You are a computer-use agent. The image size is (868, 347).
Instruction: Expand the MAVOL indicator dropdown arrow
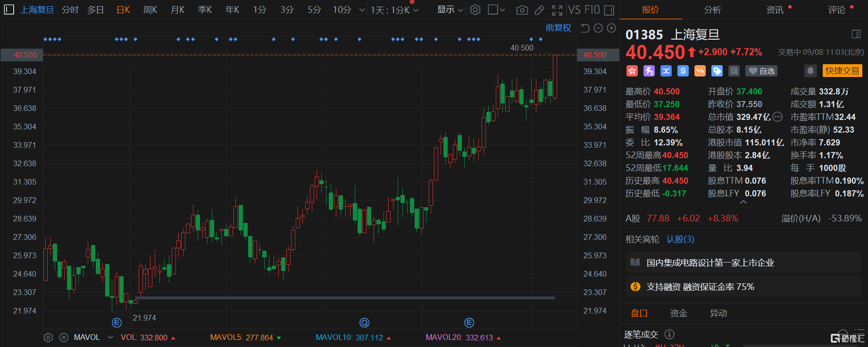point(111,338)
